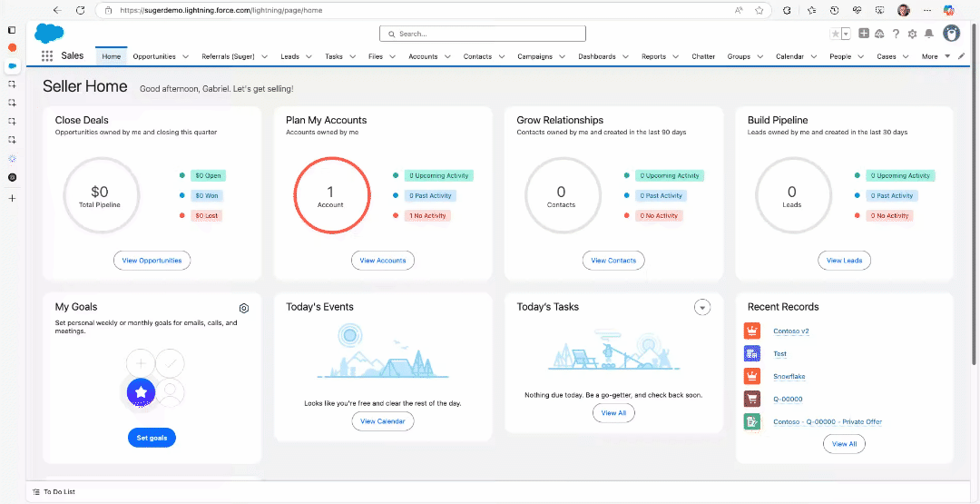Open the Reports tab
Screen dimensions: 980x504
click(653, 56)
